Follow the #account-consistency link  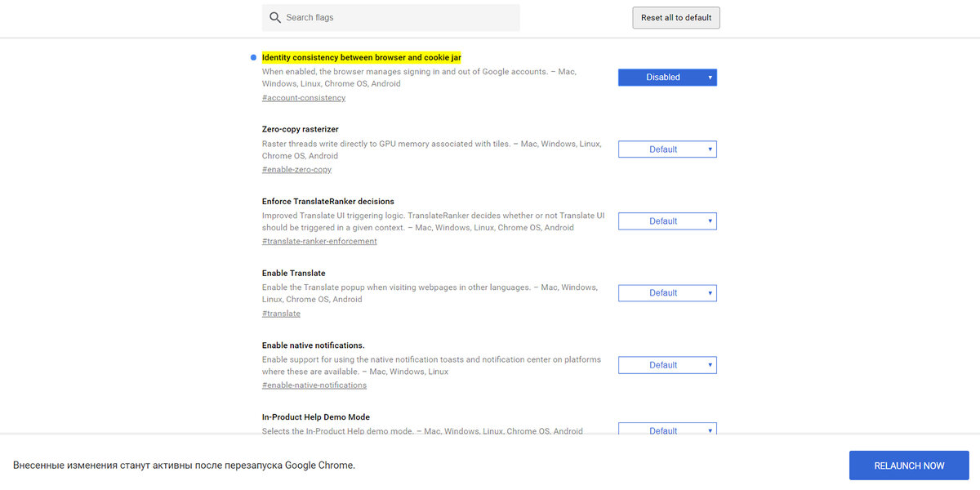[x=304, y=98]
